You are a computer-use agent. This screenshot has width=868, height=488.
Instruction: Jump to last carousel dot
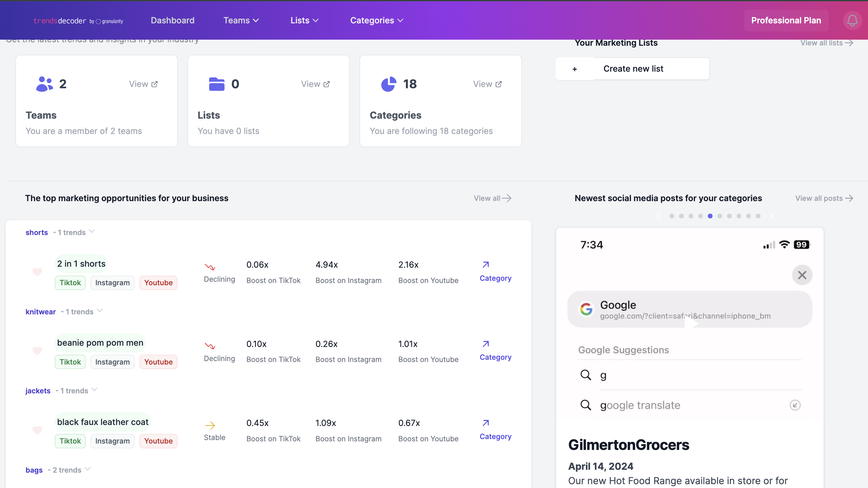pos(758,216)
